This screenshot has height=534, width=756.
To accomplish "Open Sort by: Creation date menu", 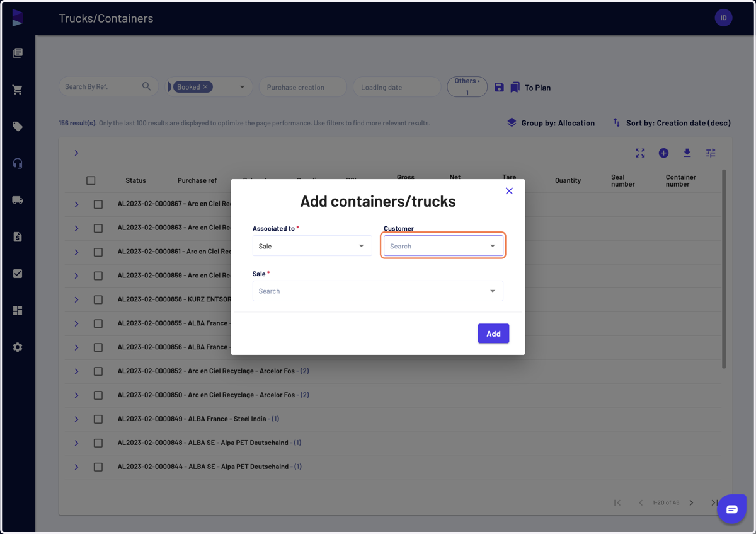I will point(672,123).
